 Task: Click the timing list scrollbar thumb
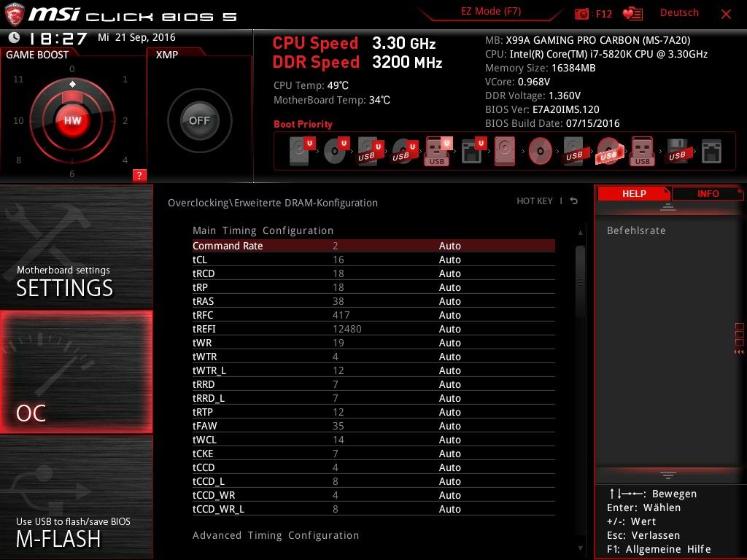coord(580,282)
